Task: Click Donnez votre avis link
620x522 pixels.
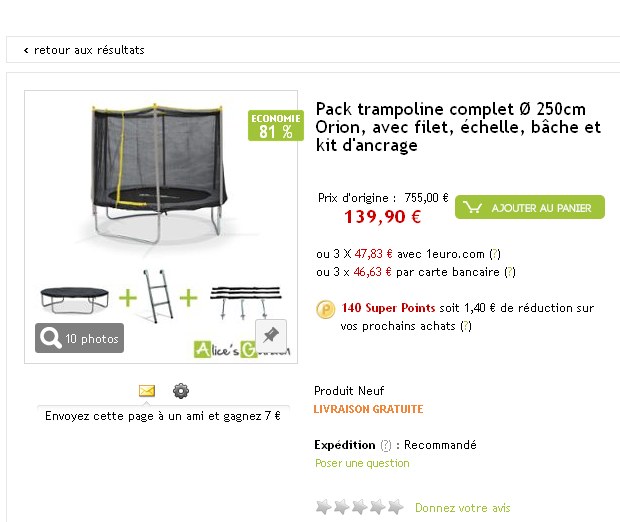Action: tap(462, 508)
